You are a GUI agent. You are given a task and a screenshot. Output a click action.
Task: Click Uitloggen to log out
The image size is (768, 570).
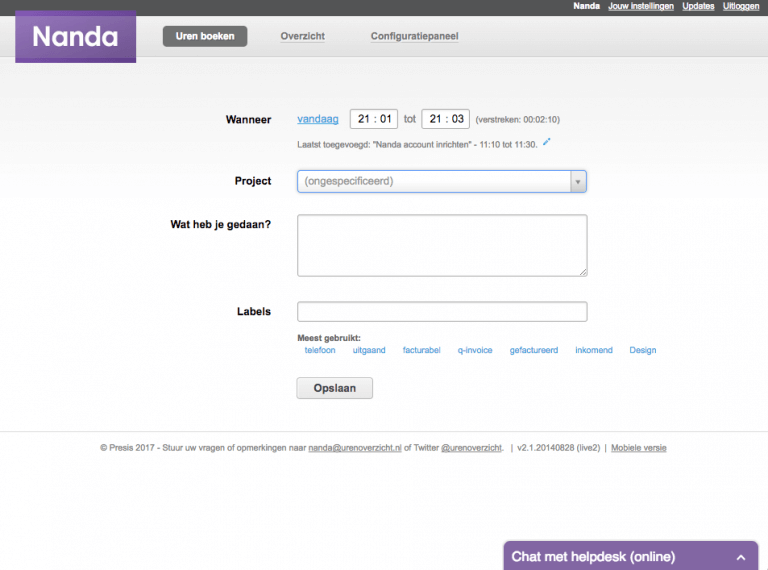741,6
